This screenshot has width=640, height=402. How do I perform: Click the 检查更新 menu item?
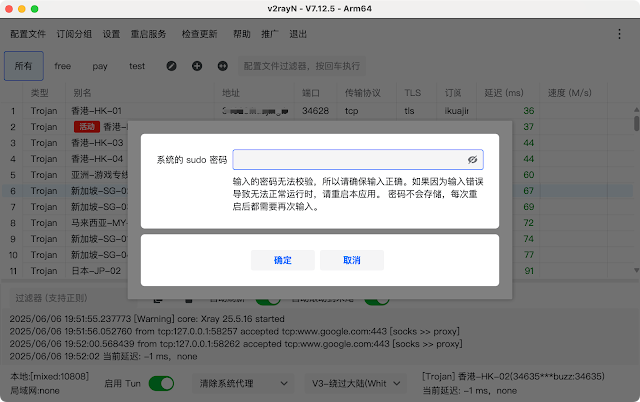click(199, 33)
